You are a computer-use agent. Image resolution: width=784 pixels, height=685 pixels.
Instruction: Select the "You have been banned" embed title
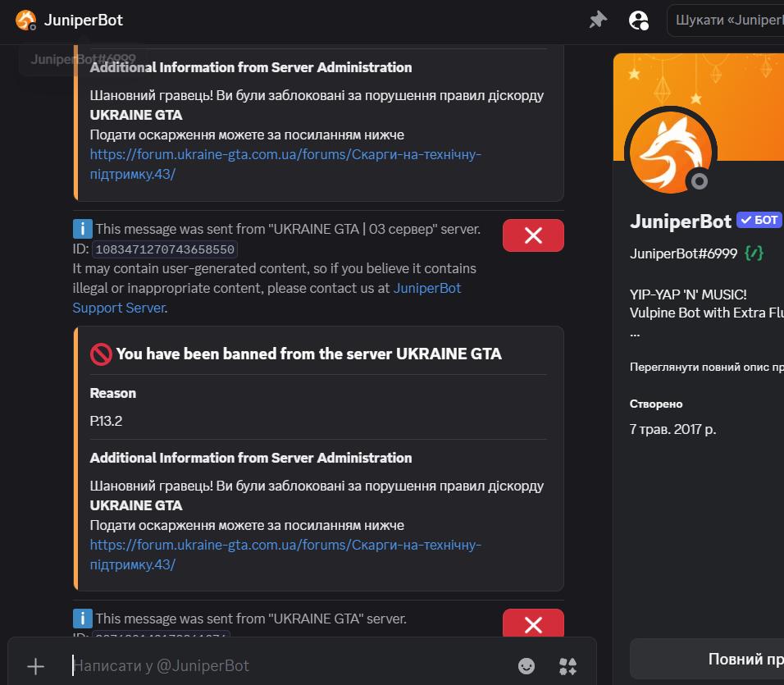pyautogui.click(x=308, y=354)
